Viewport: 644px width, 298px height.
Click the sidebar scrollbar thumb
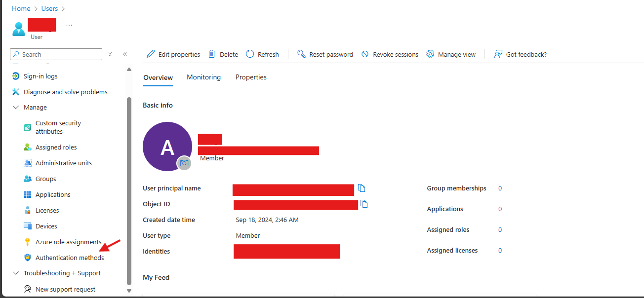point(129,191)
